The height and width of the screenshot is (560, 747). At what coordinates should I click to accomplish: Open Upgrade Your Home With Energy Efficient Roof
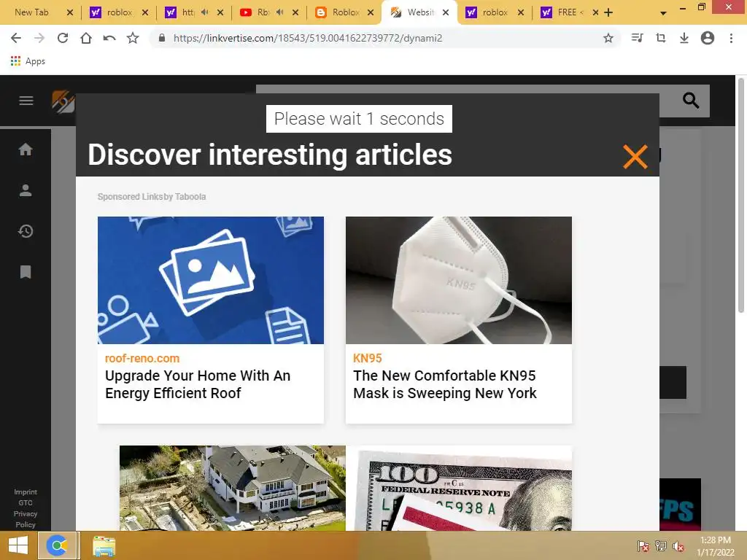[198, 384]
